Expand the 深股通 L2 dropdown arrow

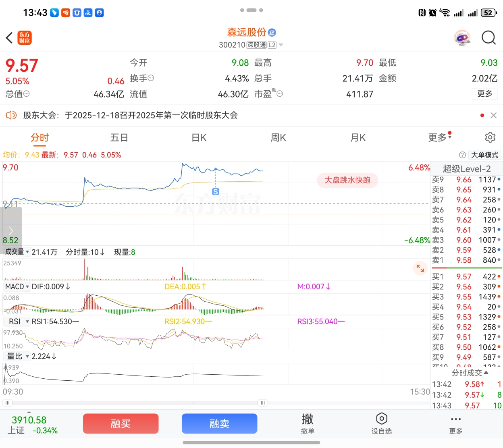[281, 45]
